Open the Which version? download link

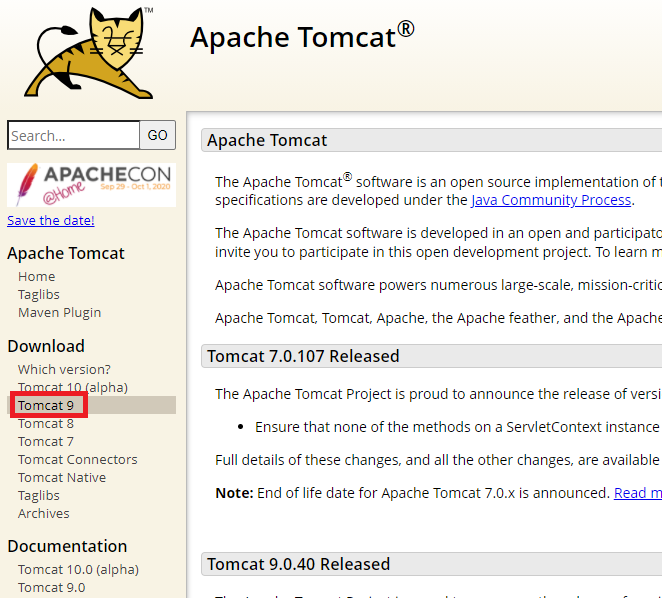click(x=64, y=370)
